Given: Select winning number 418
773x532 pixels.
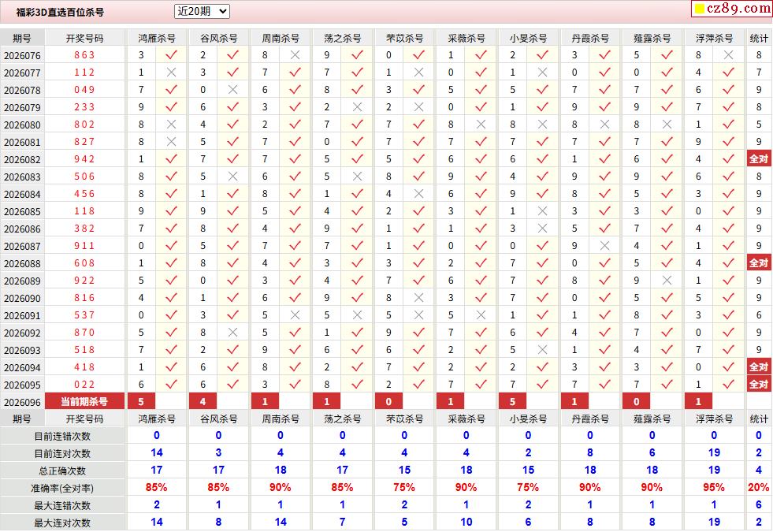Looking at the screenshot, I should pyautogui.click(x=85, y=367).
